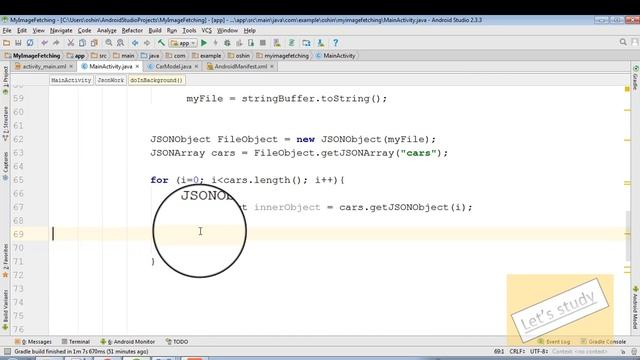The height and width of the screenshot is (360, 640).
Task: Open the Tools menu
Action: tap(189, 31)
